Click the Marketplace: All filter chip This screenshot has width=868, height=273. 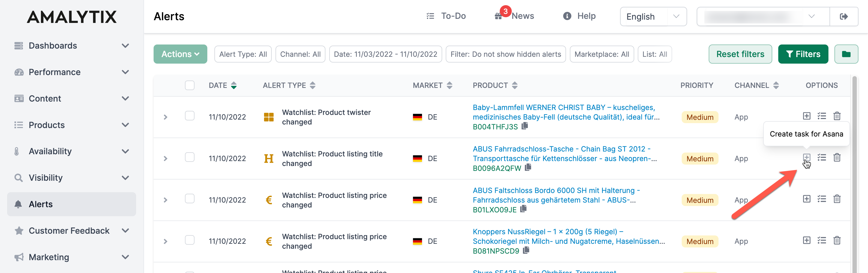pos(602,54)
